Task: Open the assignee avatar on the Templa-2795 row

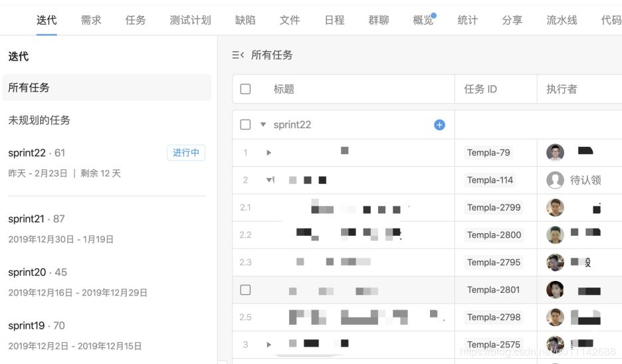Action: 555,262
